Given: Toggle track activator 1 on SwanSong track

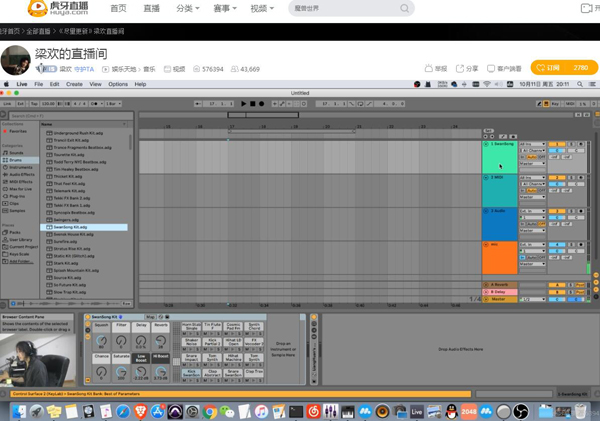Looking at the screenshot, I should pyautogui.click(x=557, y=144).
